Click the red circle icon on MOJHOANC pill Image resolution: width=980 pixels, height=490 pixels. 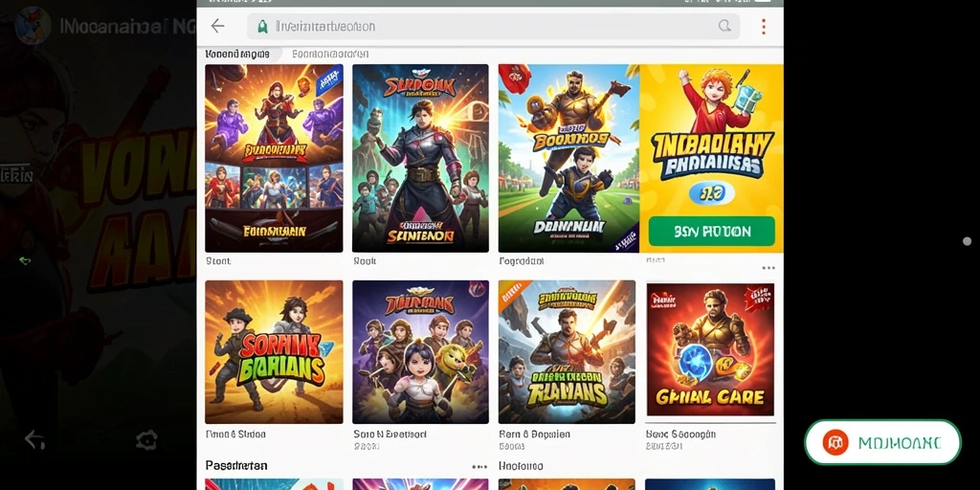(835, 442)
